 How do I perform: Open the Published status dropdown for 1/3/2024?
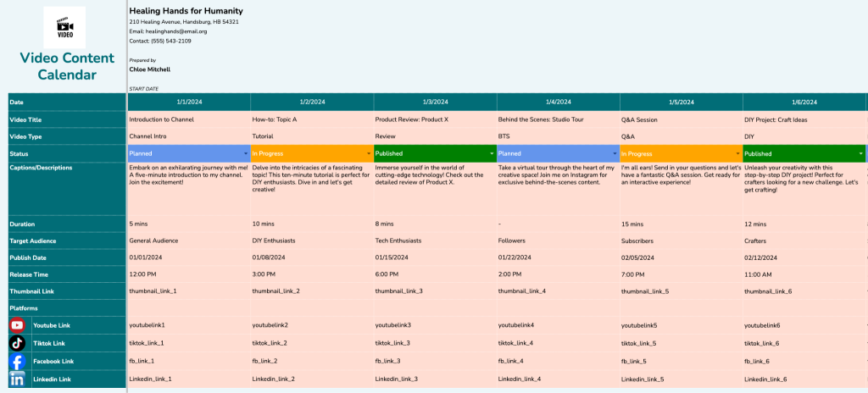[491, 154]
